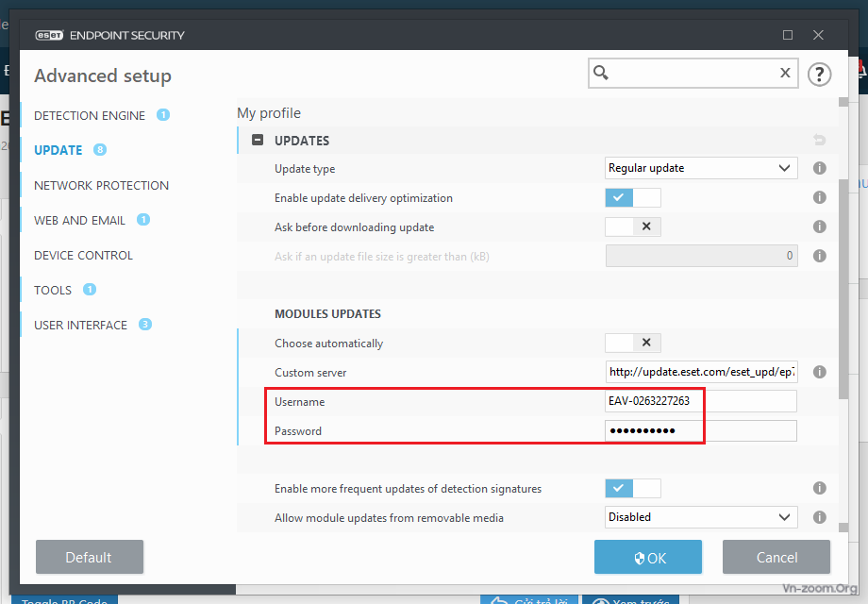This screenshot has width=868, height=604.
Task: Click the Advanced setup title
Action: tap(103, 75)
